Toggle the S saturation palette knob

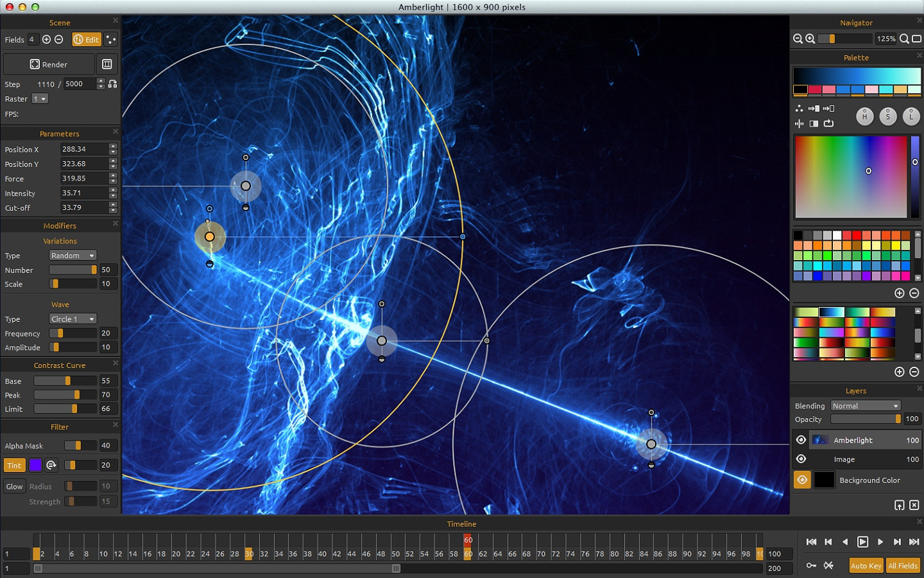(x=888, y=116)
